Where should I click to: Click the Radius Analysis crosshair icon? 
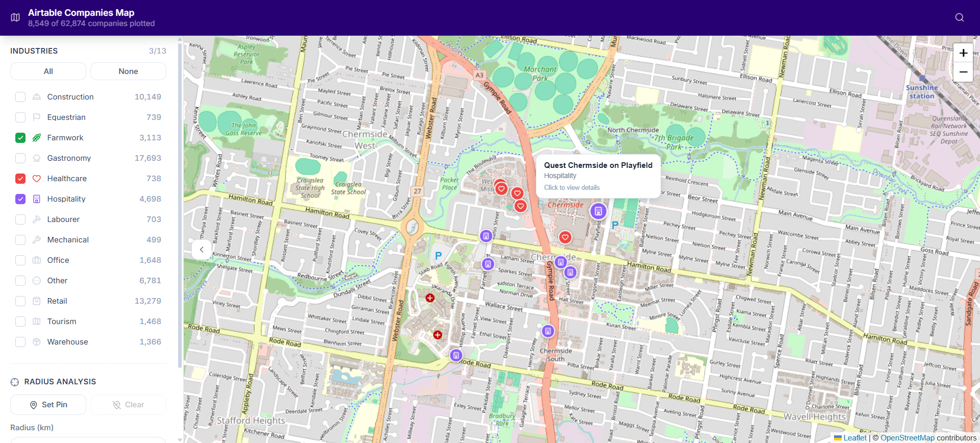(x=15, y=382)
